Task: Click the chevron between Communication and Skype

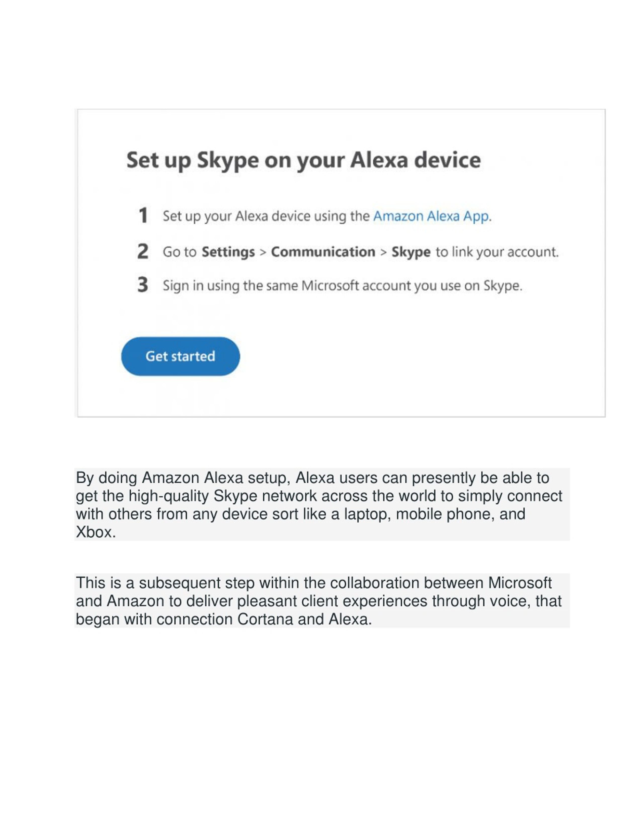Action: tap(383, 252)
